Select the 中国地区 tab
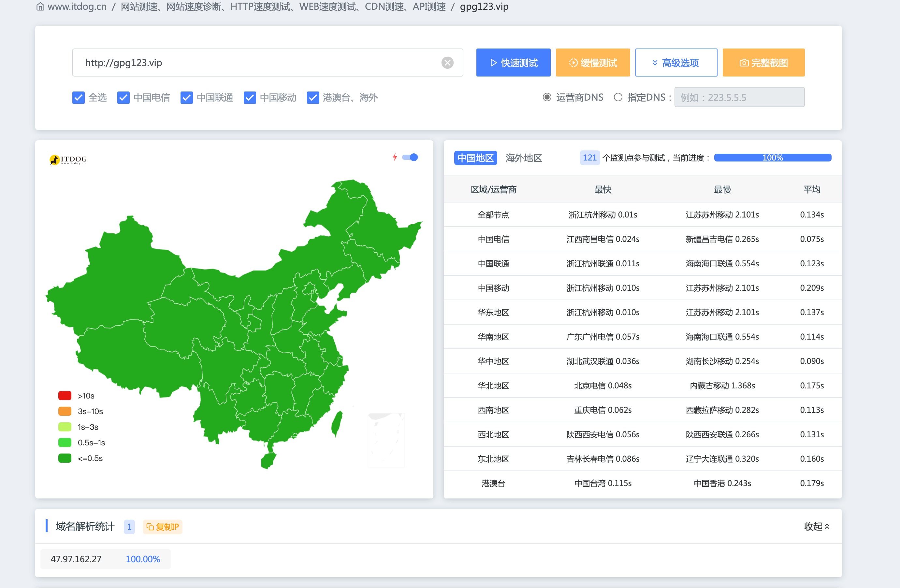The image size is (900, 588). click(x=475, y=158)
